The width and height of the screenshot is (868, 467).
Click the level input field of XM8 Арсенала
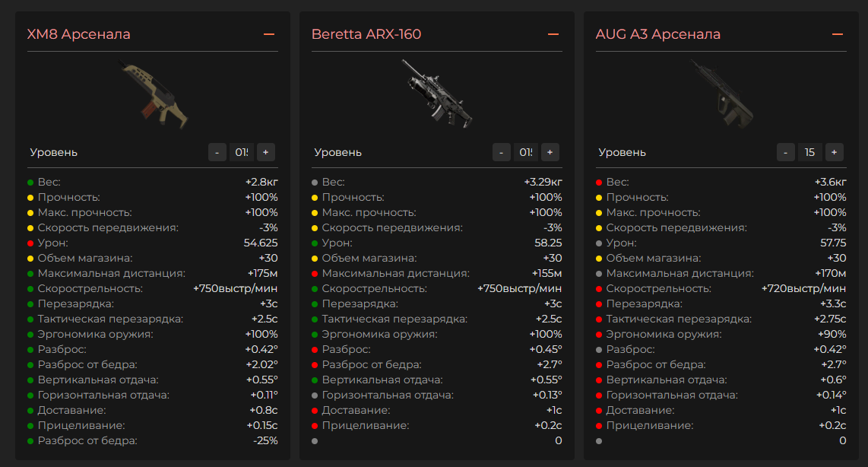[x=242, y=152]
